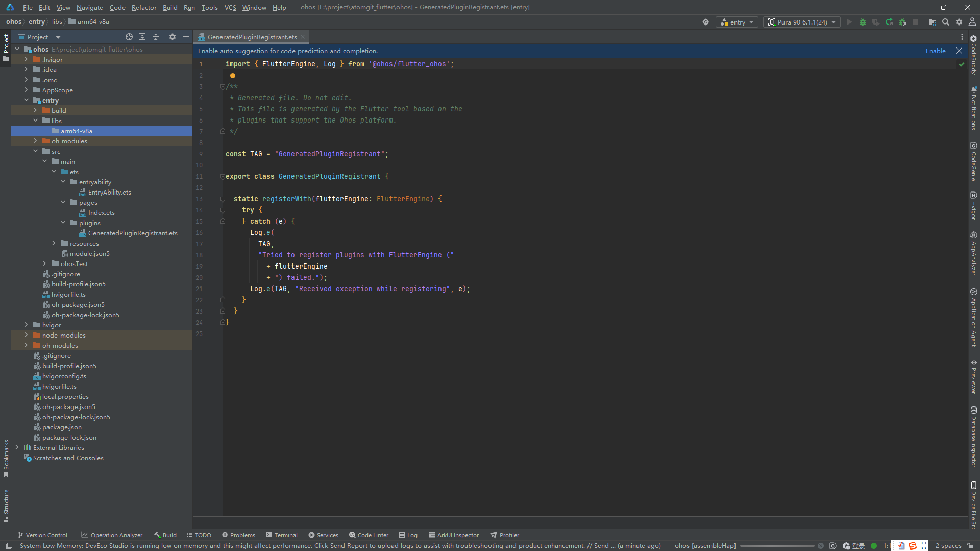The height and width of the screenshot is (551, 980).
Task: Click the Search Everywhere magnifier icon
Action: pyautogui.click(x=946, y=22)
